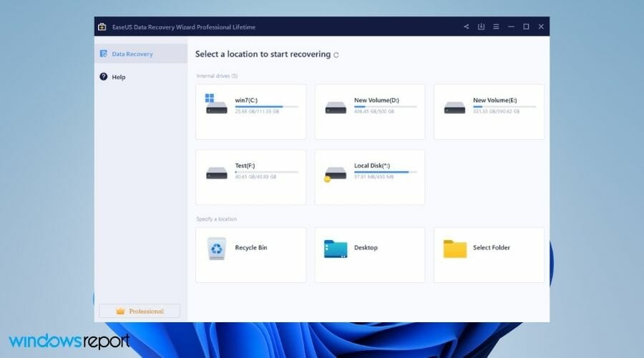Click the Professional upgrade button

coord(140,311)
